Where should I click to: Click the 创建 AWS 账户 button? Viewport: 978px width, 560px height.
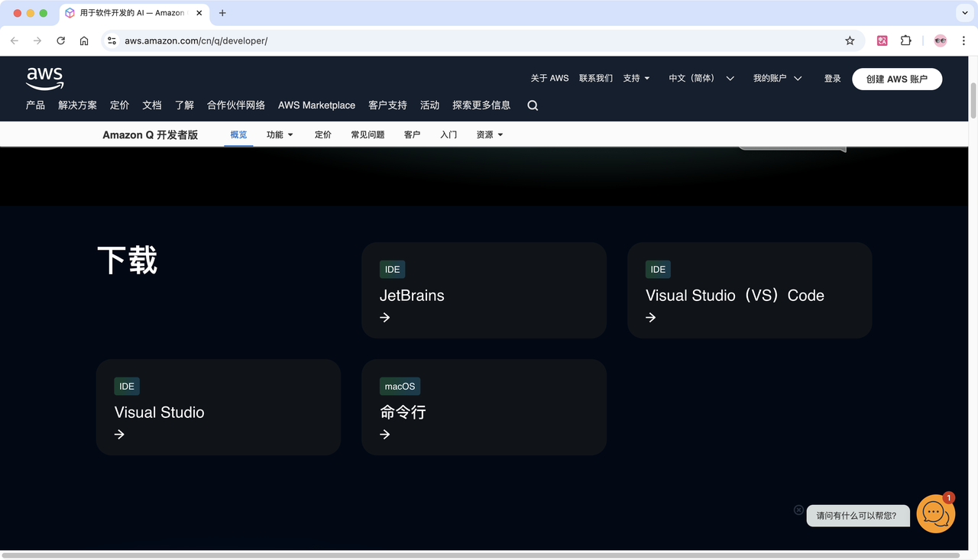[897, 79]
